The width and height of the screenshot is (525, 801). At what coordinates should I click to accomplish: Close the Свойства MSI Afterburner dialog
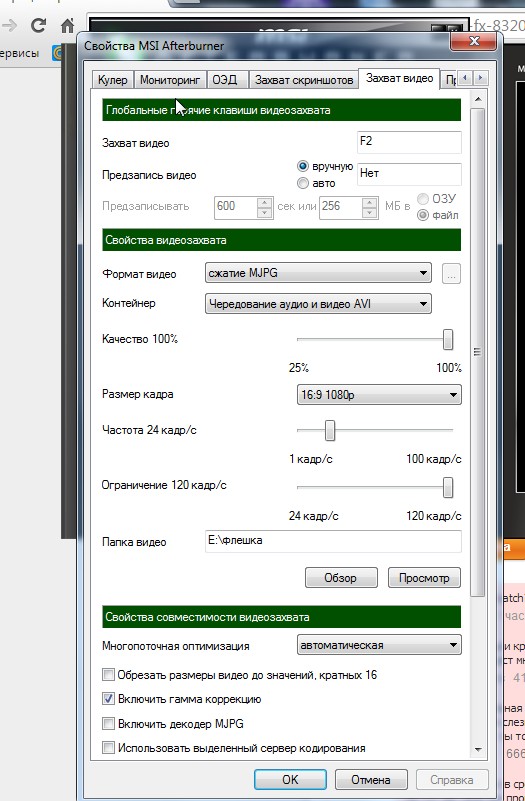click(x=474, y=41)
